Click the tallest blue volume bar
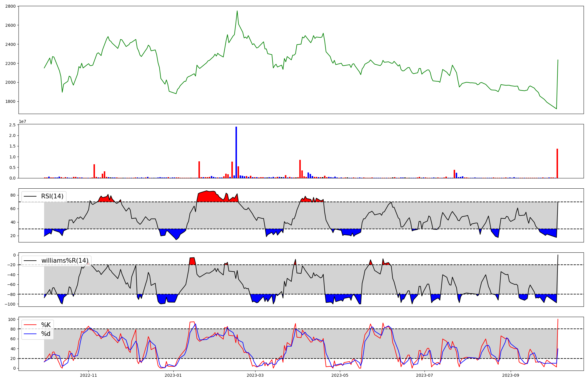Screen dimensions: 588x382 tap(236, 153)
